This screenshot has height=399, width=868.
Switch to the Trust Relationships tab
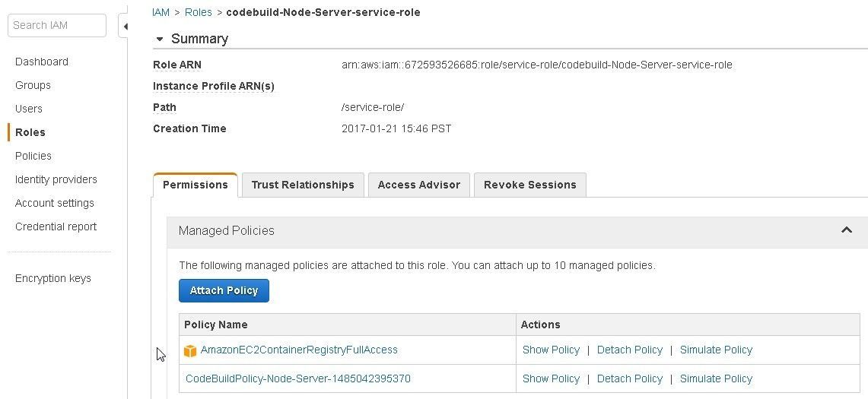coord(303,185)
